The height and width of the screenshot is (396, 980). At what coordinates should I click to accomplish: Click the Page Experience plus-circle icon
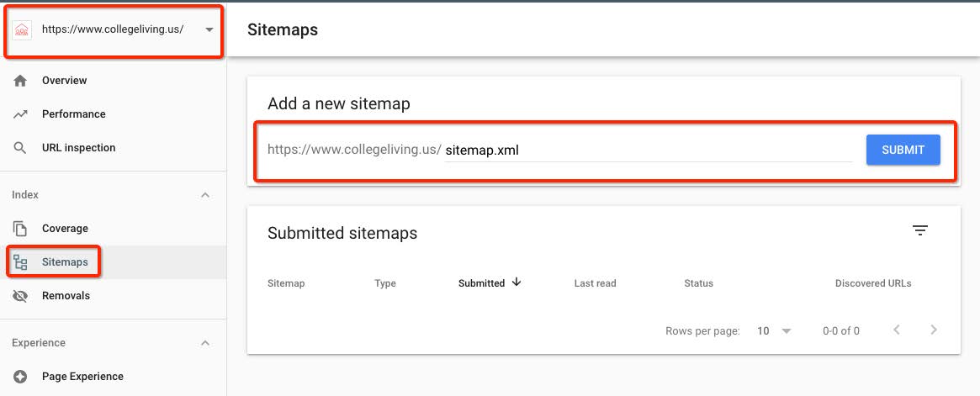tap(20, 377)
